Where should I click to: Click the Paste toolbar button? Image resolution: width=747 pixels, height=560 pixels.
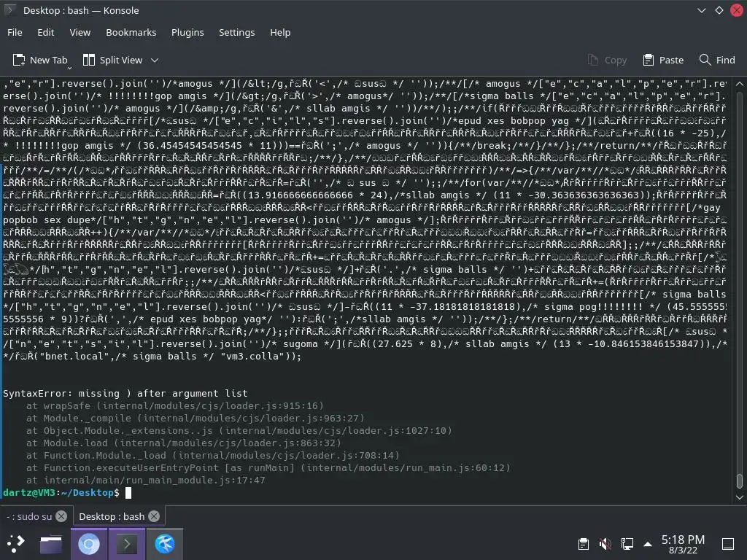[663, 60]
